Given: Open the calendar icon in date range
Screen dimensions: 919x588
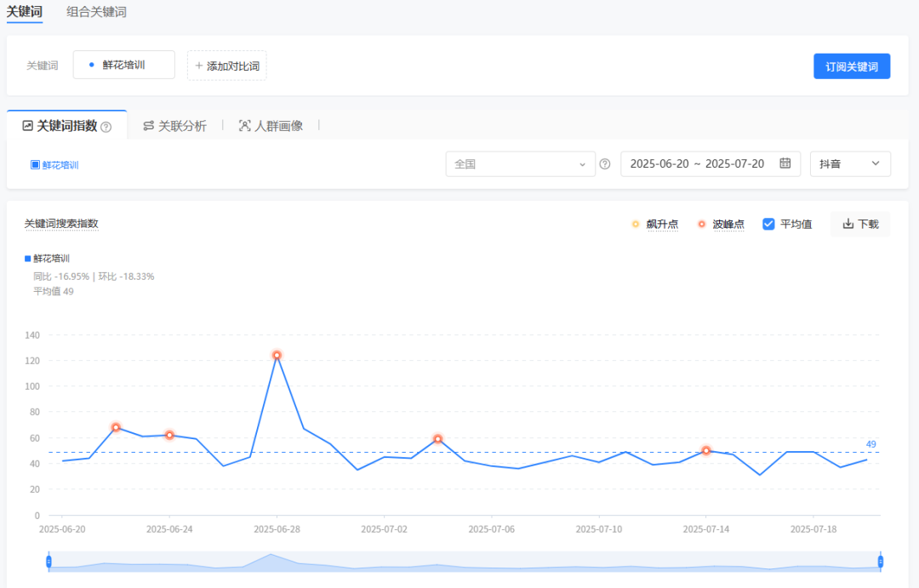Looking at the screenshot, I should (x=785, y=163).
